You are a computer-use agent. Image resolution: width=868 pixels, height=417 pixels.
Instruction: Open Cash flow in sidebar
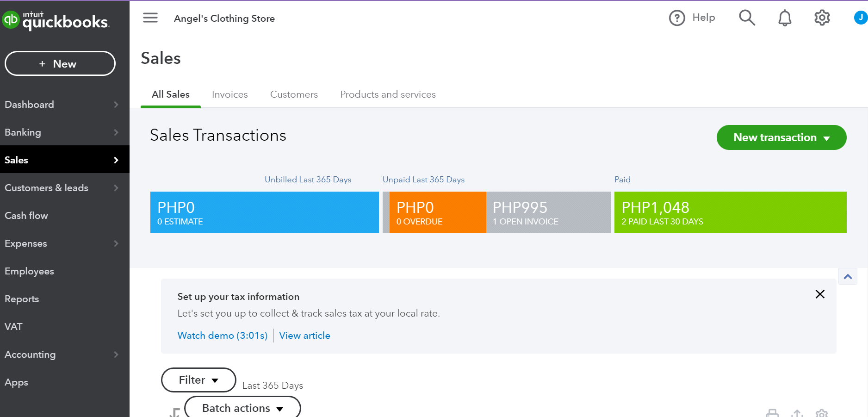coord(26,216)
